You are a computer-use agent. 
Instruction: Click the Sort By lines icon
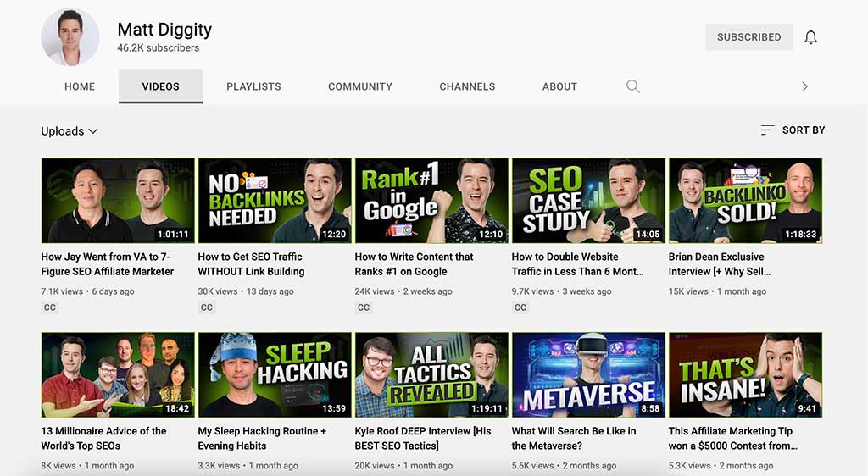(x=767, y=130)
